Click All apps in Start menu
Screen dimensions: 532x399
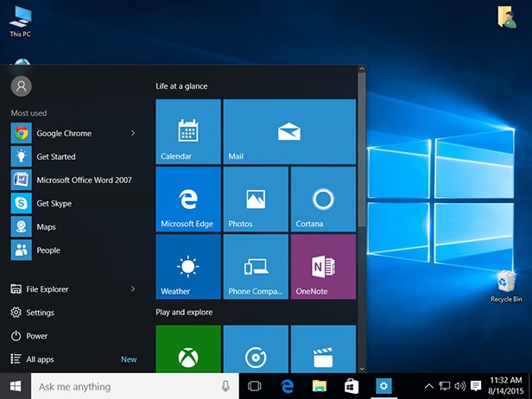coord(40,359)
